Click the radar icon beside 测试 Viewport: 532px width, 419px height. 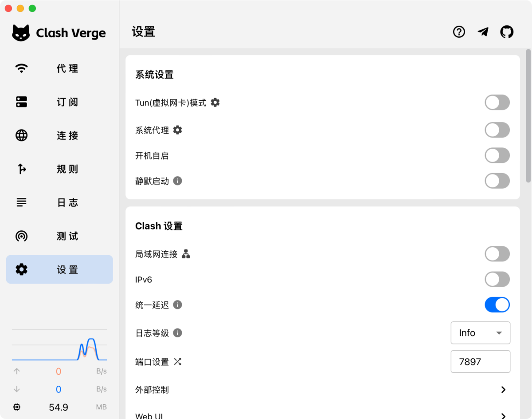tap(21, 236)
